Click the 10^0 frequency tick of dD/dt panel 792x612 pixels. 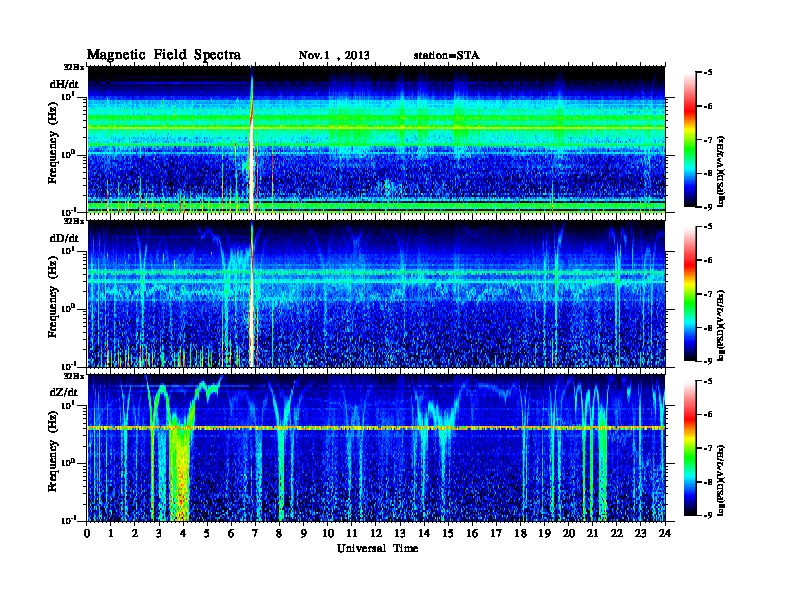point(68,307)
